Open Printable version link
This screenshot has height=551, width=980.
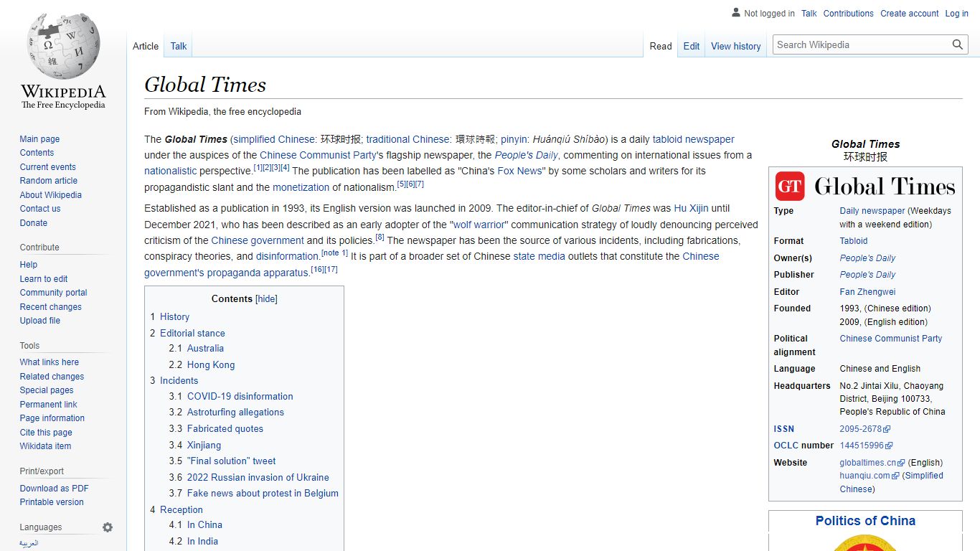52,502
